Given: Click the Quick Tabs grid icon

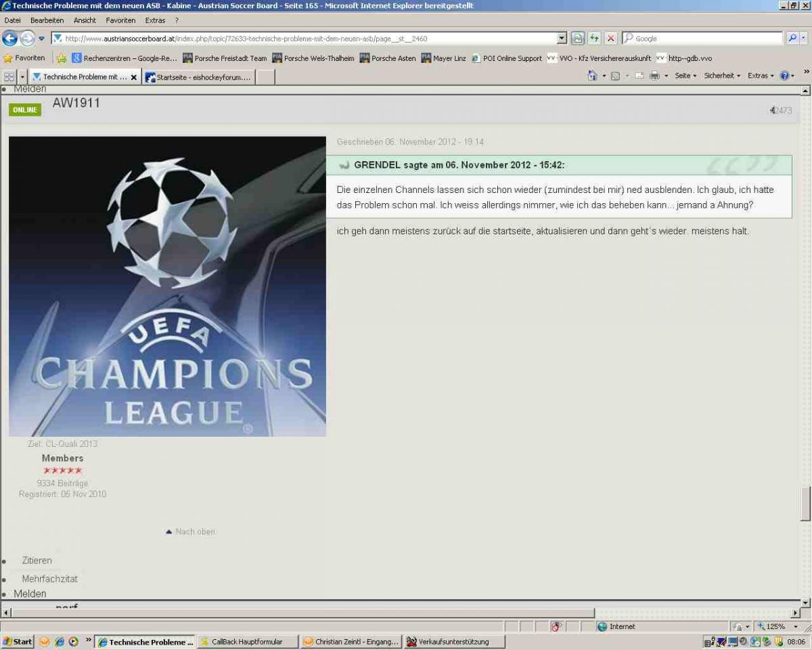Looking at the screenshot, I should [9, 77].
